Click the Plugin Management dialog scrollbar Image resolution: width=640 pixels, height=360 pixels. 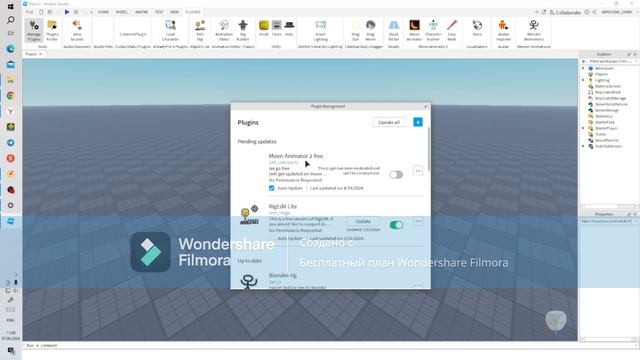tap(429, 149)
